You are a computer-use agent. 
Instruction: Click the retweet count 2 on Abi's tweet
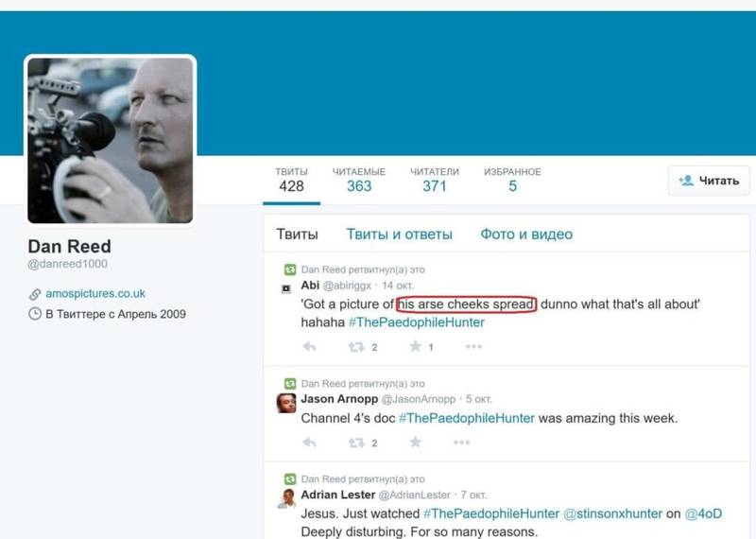(374, 347)
